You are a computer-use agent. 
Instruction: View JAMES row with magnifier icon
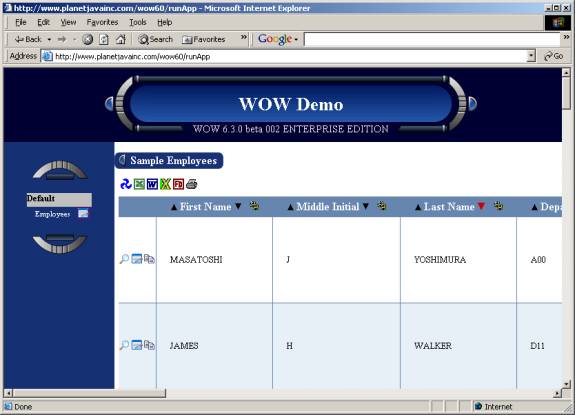[124, 345]
